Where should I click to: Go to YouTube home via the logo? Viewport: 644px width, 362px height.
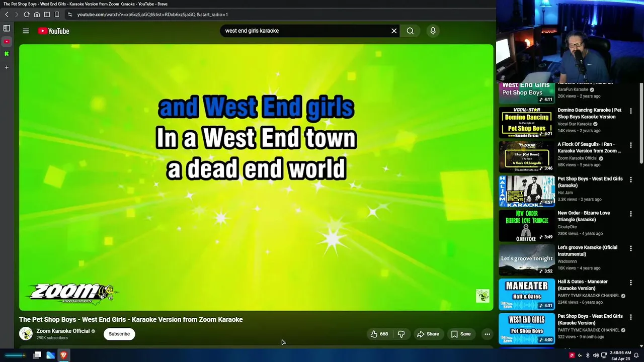pyautogui.click(x=53, y=31)
